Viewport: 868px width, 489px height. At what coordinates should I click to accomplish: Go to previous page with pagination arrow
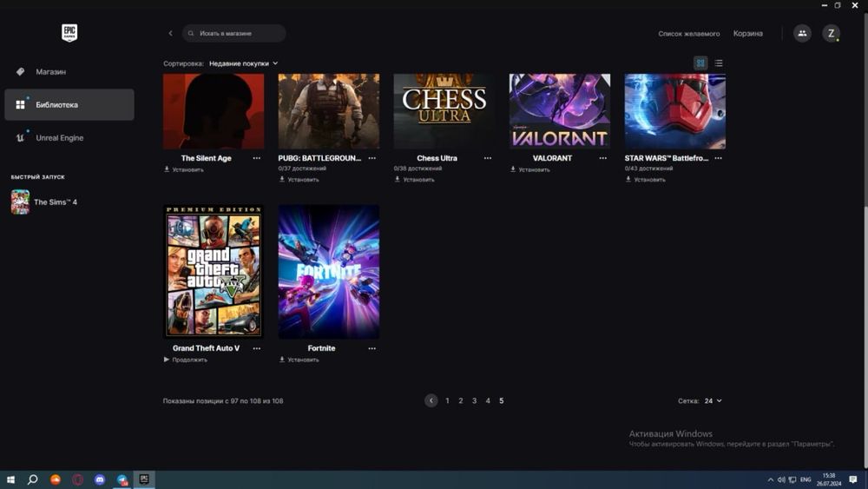[431, 400]
